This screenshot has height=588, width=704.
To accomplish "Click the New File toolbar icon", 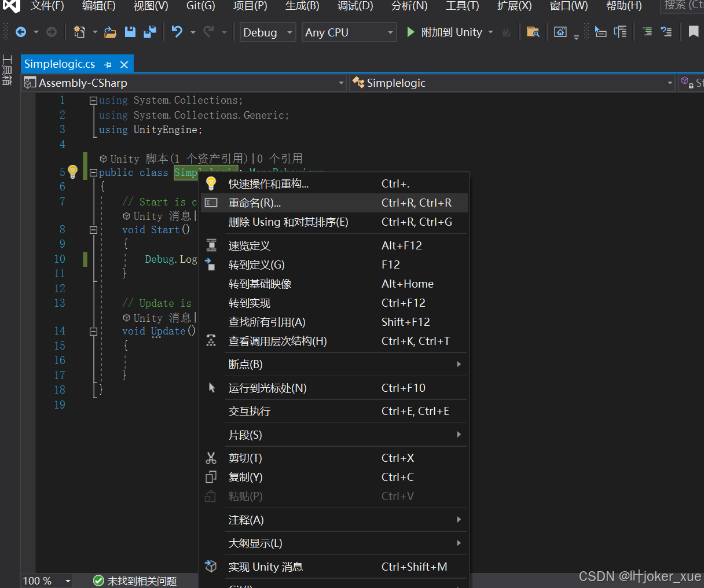I will 79,32.
